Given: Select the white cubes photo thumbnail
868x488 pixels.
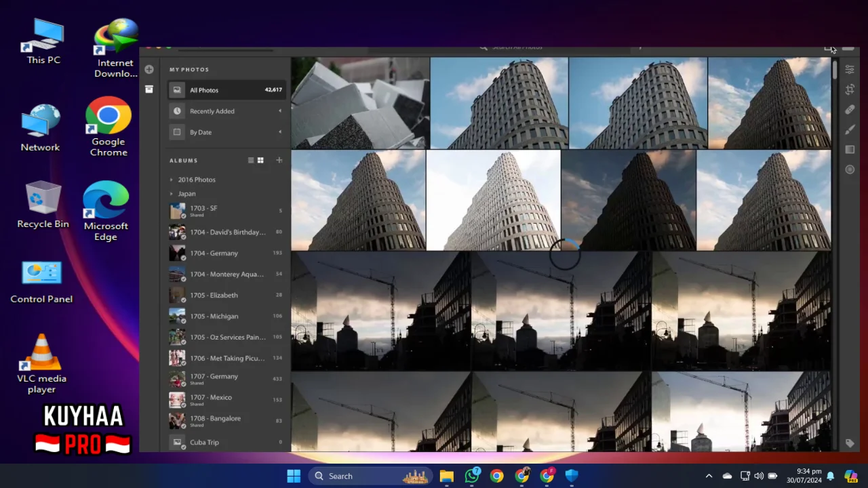Looking at the screenshot, I should (360, 103).
